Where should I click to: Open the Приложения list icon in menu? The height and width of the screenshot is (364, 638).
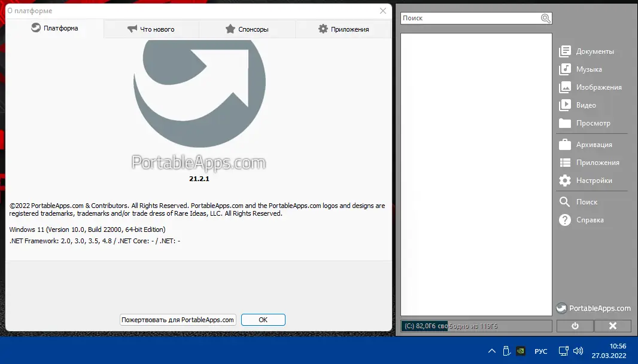565,163
